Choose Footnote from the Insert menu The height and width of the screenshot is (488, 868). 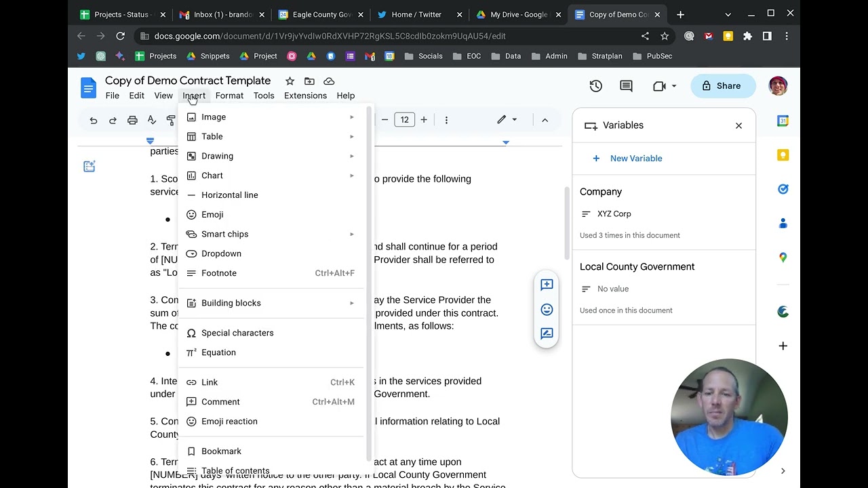click(271, 273)
